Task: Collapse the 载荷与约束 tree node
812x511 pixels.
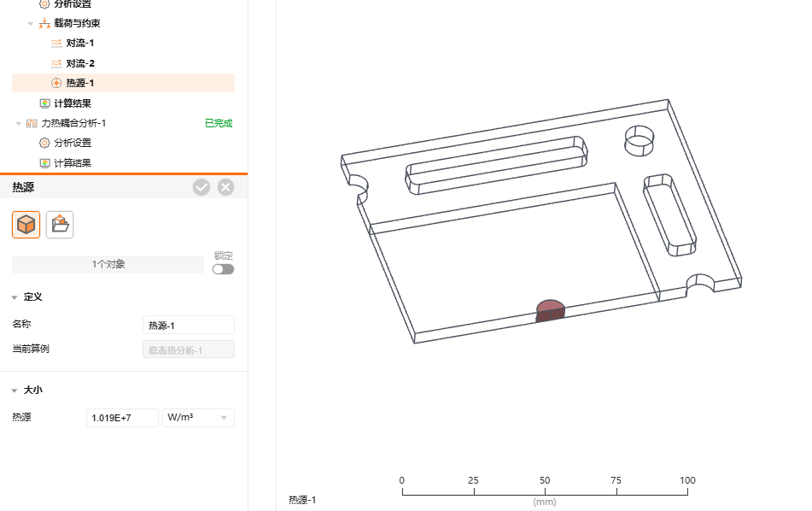Action: click(31, 23)
